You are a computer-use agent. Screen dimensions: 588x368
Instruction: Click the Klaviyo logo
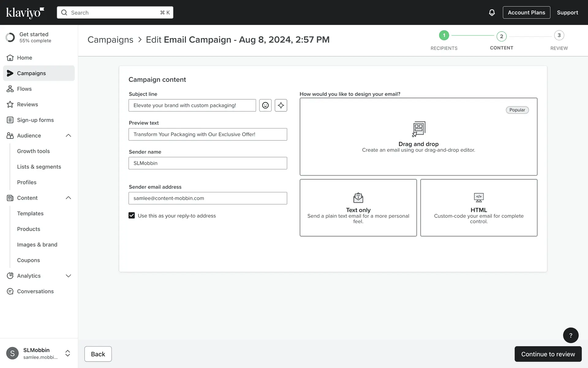[x=25, y=13]
